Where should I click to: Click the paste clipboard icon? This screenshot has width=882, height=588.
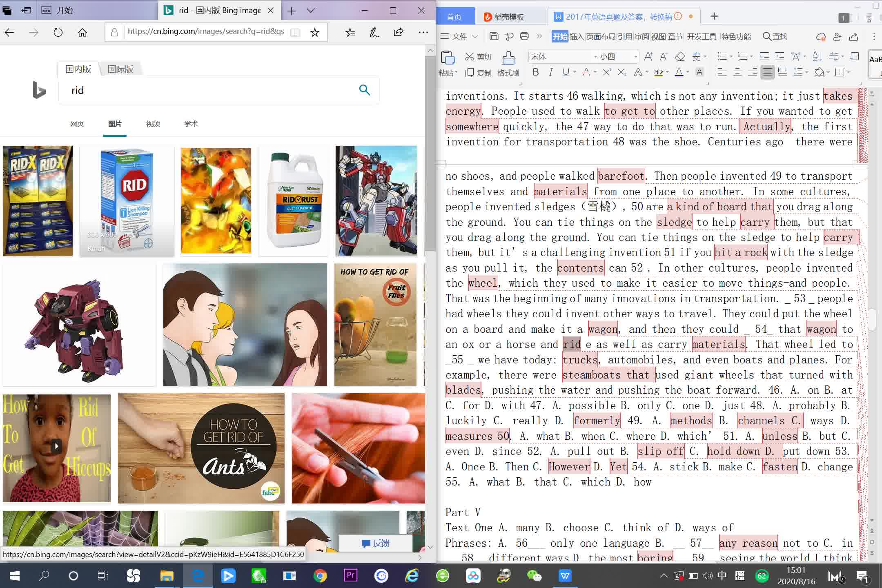coord(448,58)
